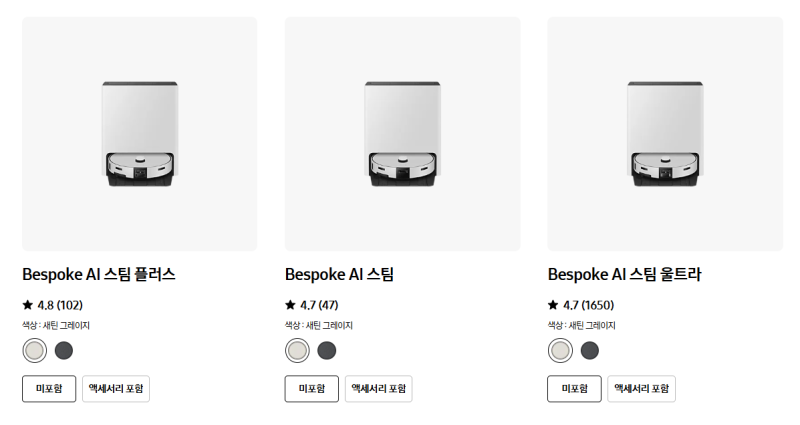Select satin greige color for Bespoke AI 스팀 플러스
Image resolution: width=800 pixels, height=425 pixels.
tap(35, 351)
